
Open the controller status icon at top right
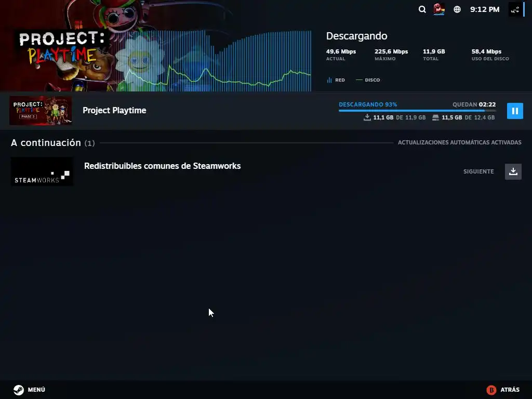(x=515, y=9)
